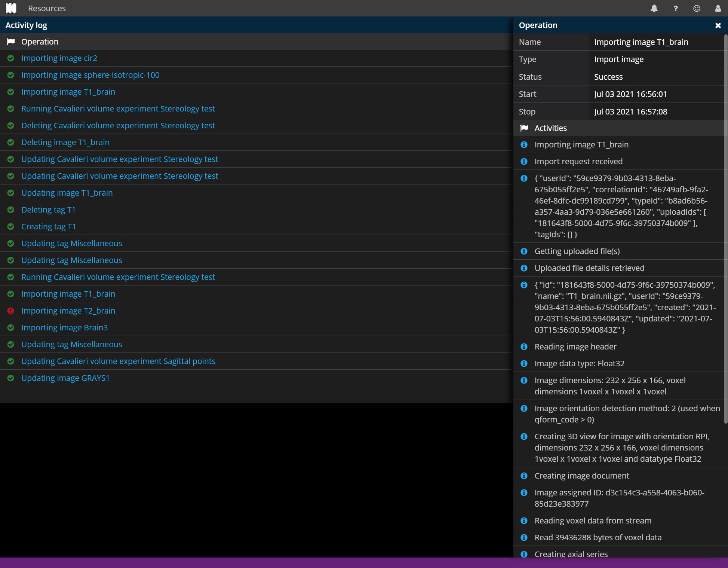The image size is (728, 568).
Task: Click info icon beside Reading image header
Action: (x=524, y=346)
